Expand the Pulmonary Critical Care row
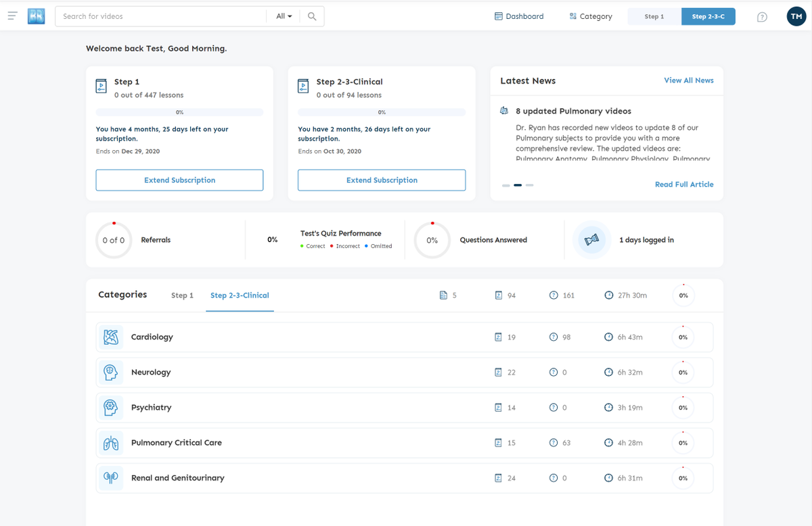812x526 pixels. (405, 443)
